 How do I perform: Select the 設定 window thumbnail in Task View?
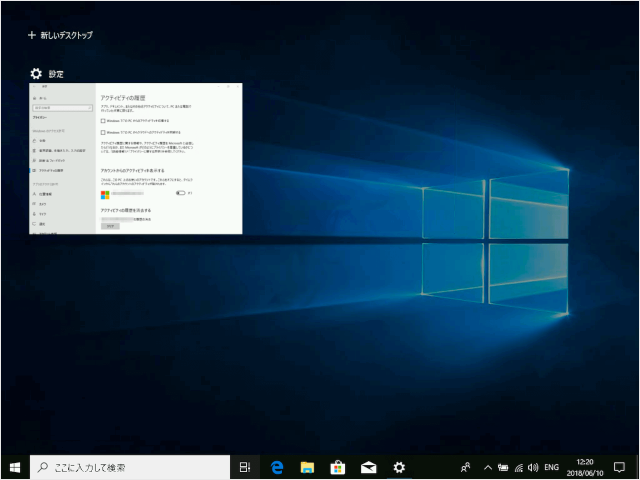[136, 158]
